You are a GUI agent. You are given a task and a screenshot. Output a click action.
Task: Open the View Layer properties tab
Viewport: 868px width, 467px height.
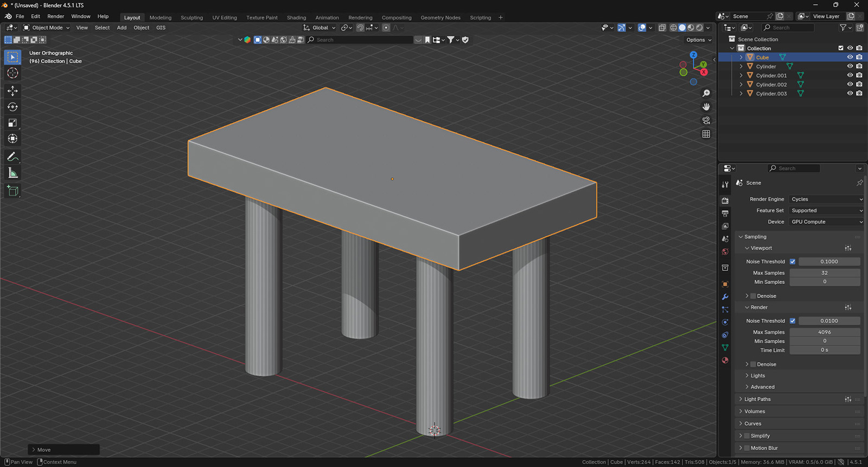tap(725, 226)
